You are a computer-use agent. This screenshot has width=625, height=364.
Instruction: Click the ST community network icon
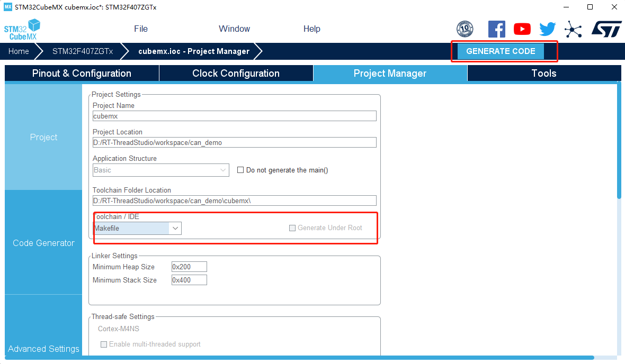coord(573,29)
